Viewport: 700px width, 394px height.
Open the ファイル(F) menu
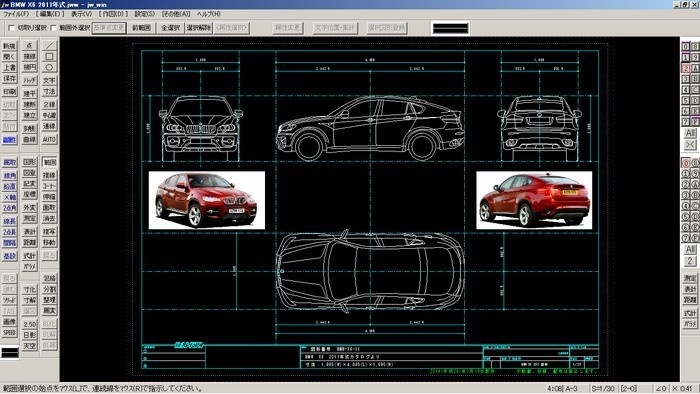coord(16,14)
